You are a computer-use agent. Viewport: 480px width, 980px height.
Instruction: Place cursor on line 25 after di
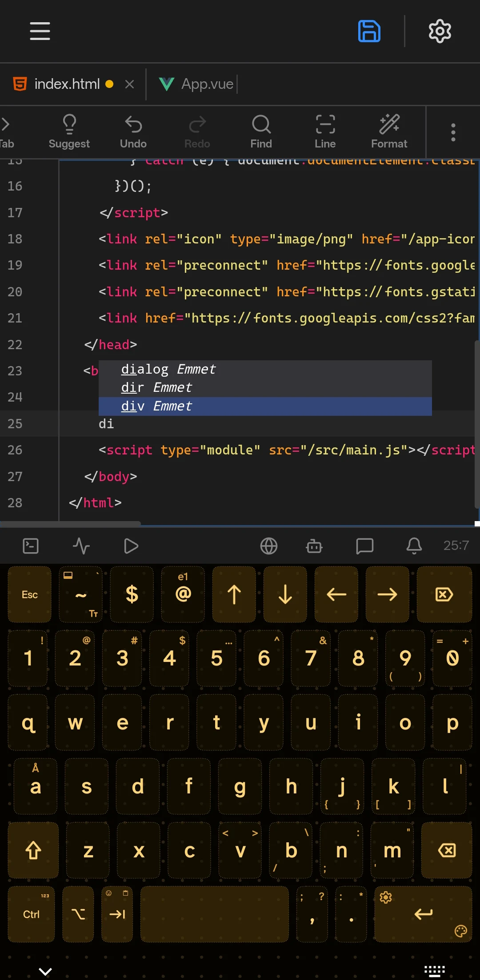tap(115, 424)
